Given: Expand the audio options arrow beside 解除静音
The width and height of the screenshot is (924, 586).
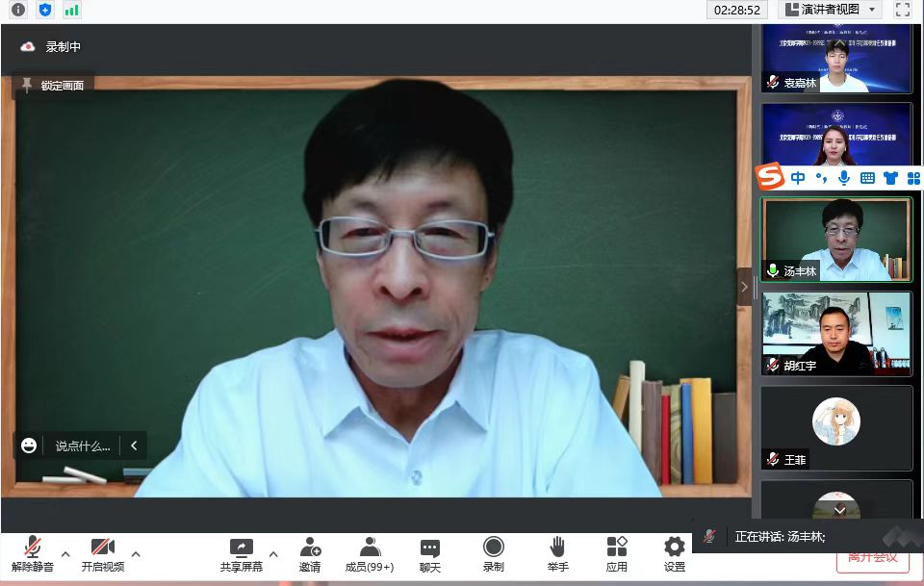Looking at the screenshot, I should (65, 553).
